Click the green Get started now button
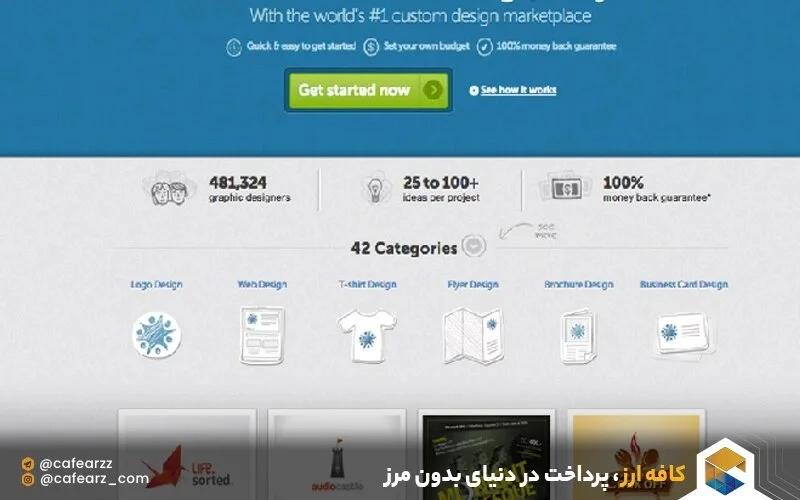 coord(368,90)
